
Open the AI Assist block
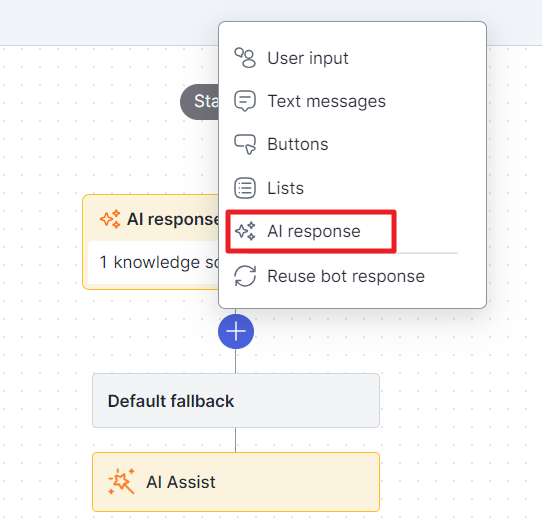tap(236, 482)
